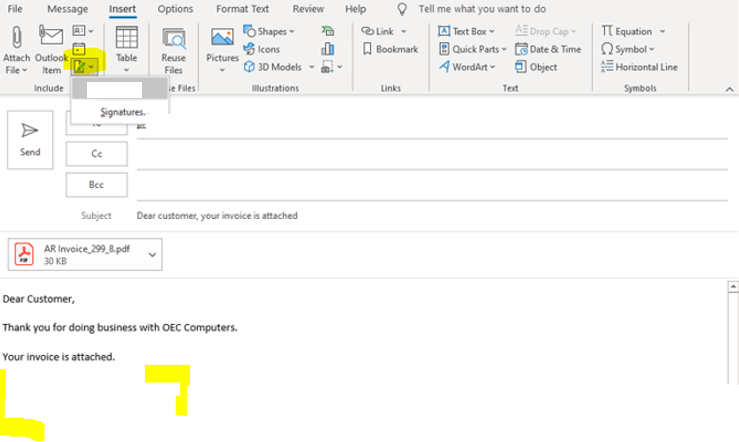This screenshot has width=739, height=442.
Task: Take a Screenshot clipping
Action: [x=327, y=67]
